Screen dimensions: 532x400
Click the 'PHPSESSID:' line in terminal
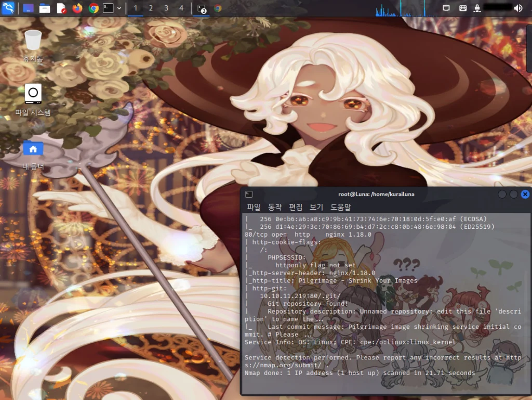tap(287, 257)
